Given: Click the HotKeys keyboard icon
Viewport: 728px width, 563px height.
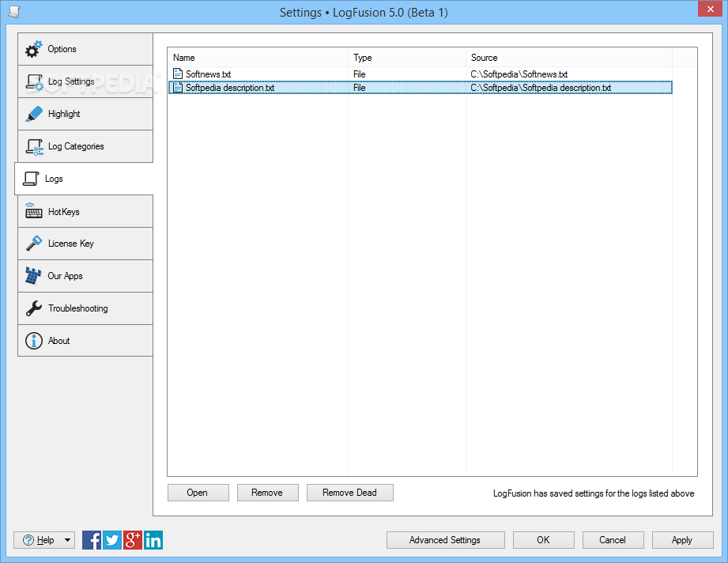Looking at the screenshot, I should tap(33, 211).
